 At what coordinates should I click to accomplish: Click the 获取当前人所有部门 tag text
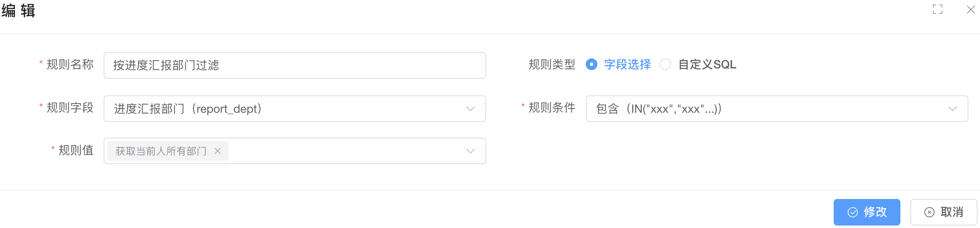click(x=161, y=151)
